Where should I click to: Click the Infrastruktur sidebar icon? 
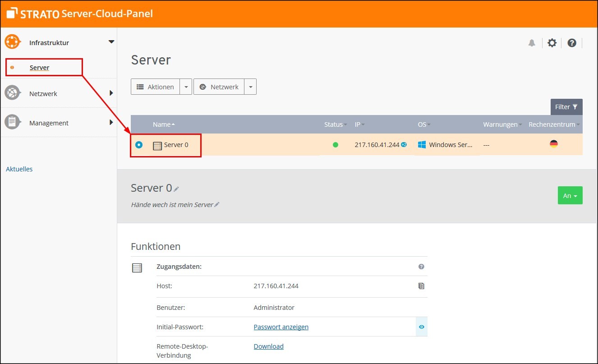coord(13,41)
